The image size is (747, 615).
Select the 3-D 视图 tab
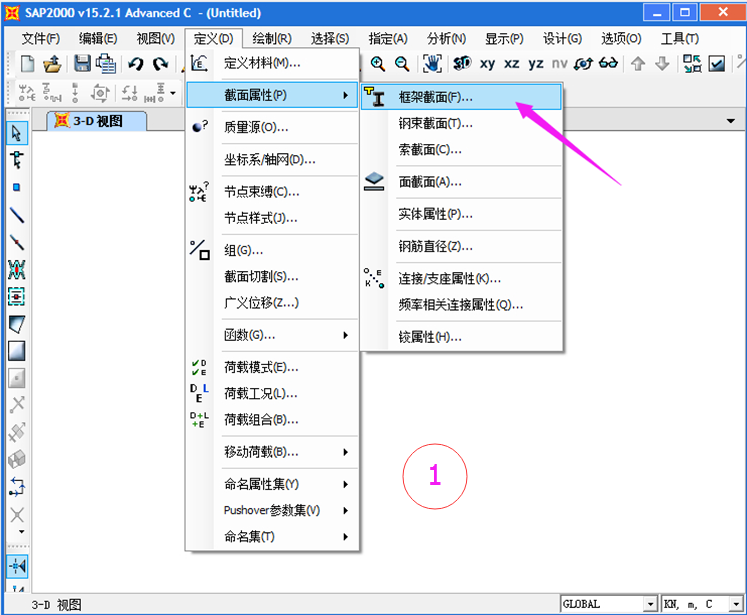99,121
